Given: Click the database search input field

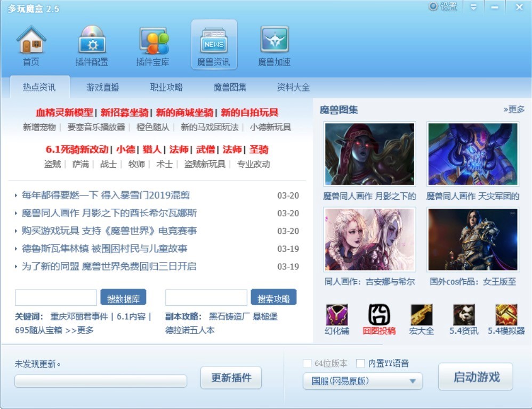Looking at the screenshot, I should [x=55, y=297].
